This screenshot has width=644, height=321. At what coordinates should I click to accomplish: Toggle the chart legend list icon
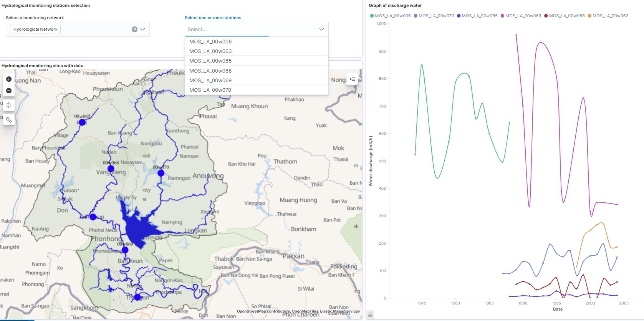[x=370, y=314]
